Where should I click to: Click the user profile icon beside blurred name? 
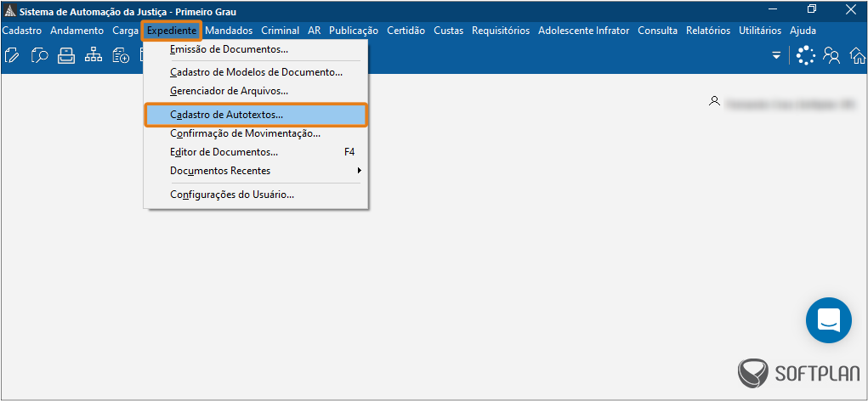(714, 102)
